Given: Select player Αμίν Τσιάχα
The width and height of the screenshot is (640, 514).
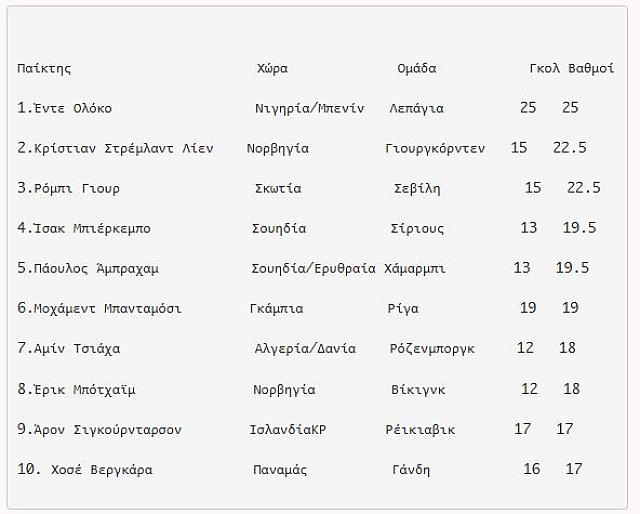Looking at the screenshot, I should (77, 349).
